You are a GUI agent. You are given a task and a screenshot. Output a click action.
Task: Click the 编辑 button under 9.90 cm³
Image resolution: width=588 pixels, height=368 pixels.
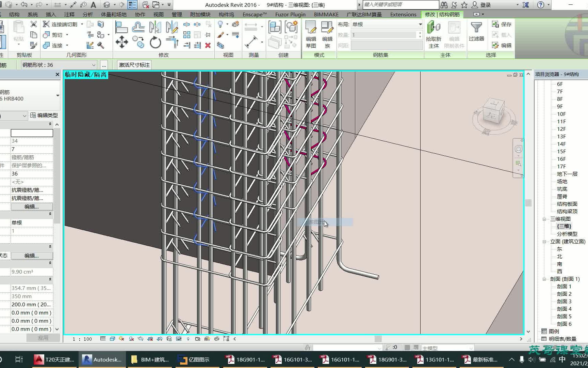(x=32, y=256)
